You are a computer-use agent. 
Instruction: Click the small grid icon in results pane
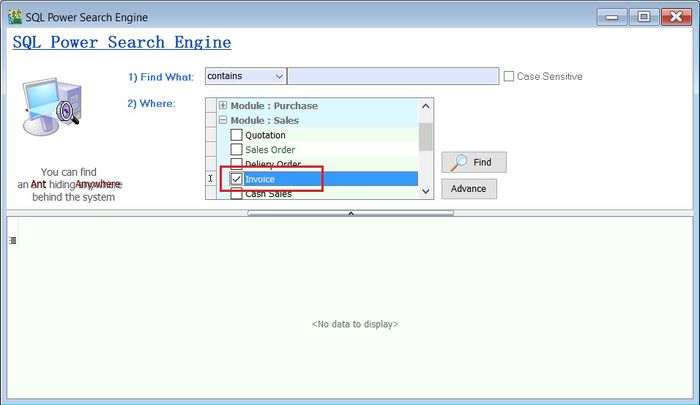(x=13, y=240)
